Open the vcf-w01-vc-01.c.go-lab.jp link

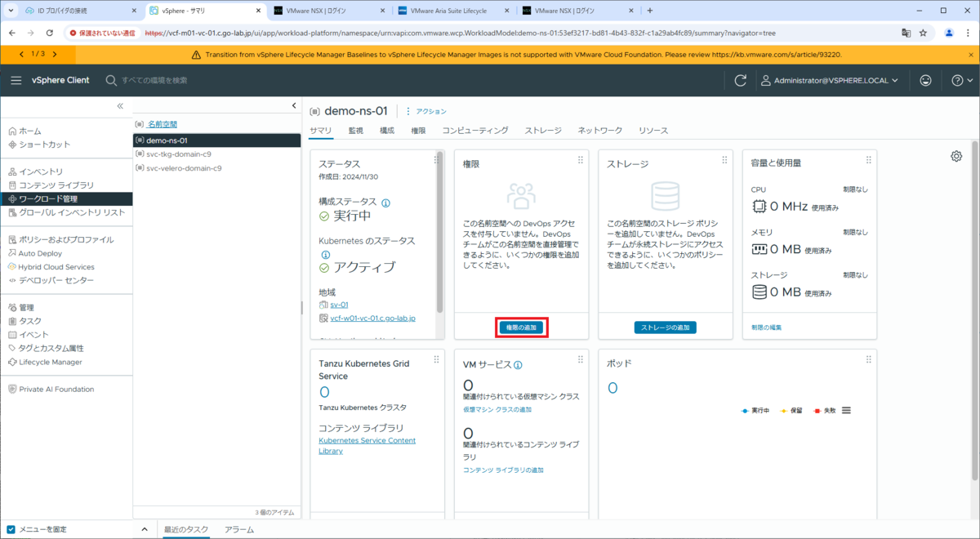(372, 318)
